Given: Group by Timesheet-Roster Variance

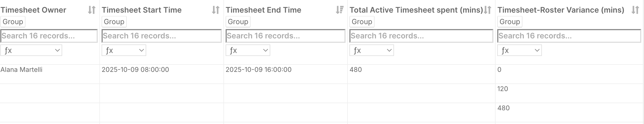Looking at the screenshot, I should tap(510, 22).
